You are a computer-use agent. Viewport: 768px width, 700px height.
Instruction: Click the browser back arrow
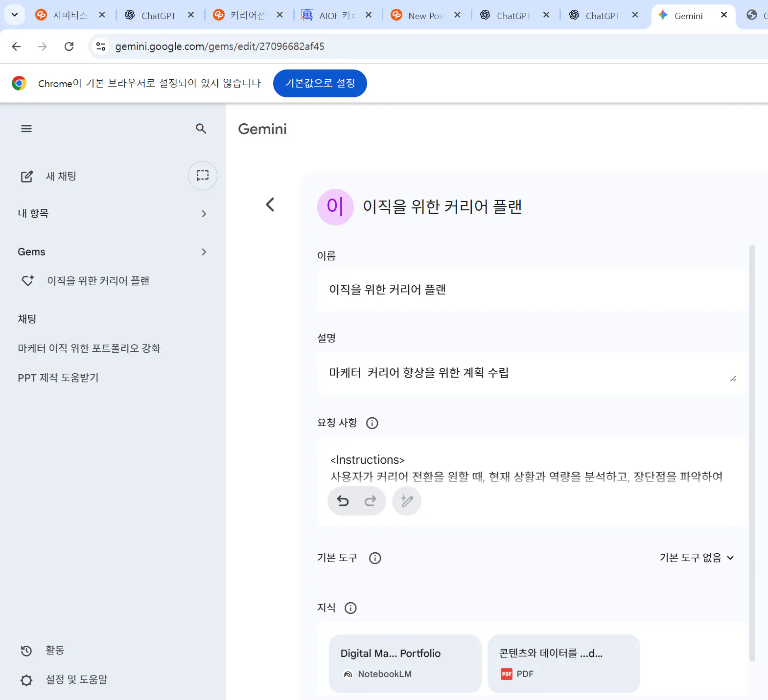[x=16, y=46]
